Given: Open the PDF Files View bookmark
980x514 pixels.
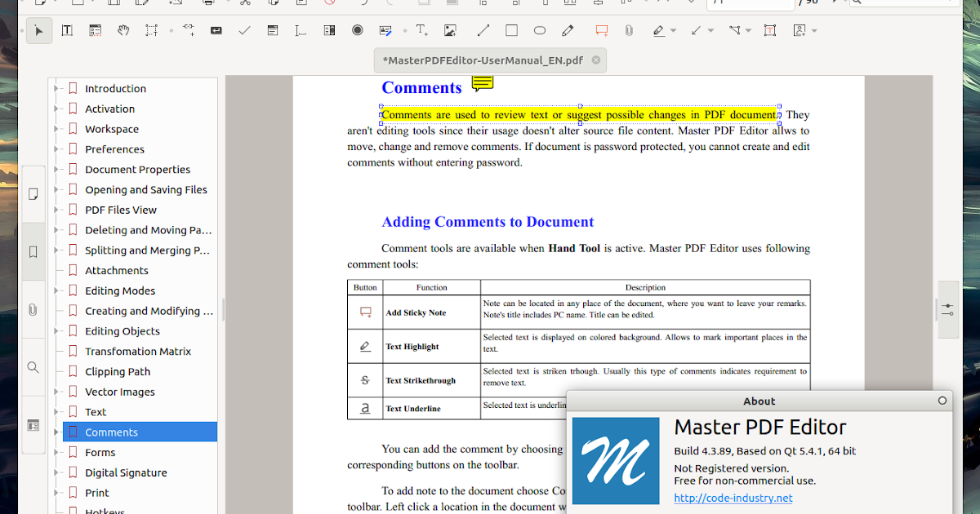Looking at the screenshot, I should click(x=121, y=210).
